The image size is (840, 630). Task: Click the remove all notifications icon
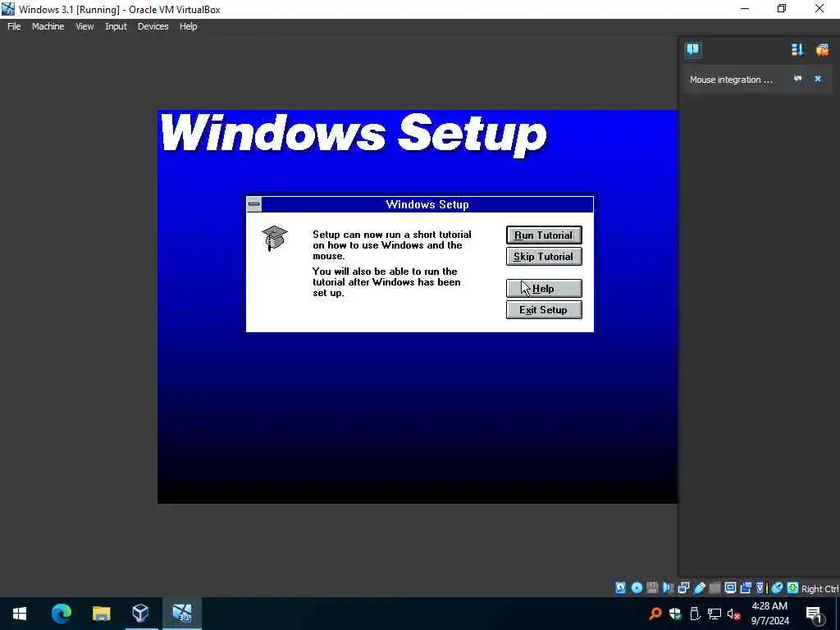(822, 50)
